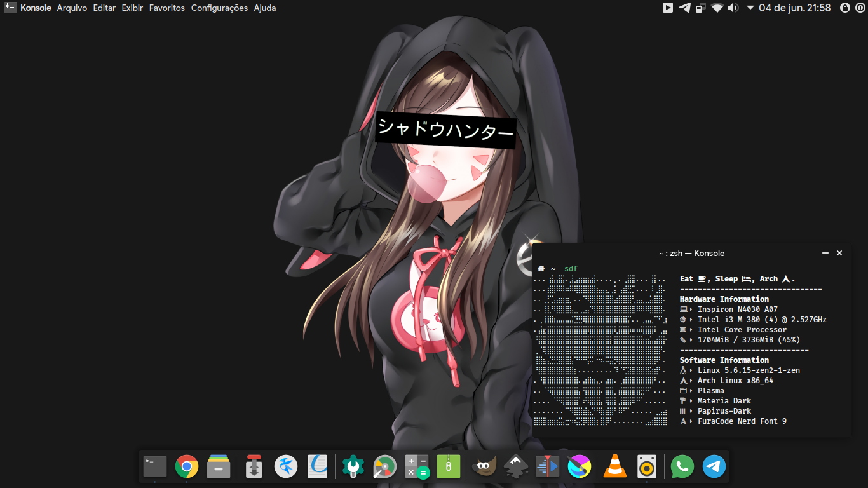
Task: Open Telegram from the dock
Action: (x=714, y=467)
